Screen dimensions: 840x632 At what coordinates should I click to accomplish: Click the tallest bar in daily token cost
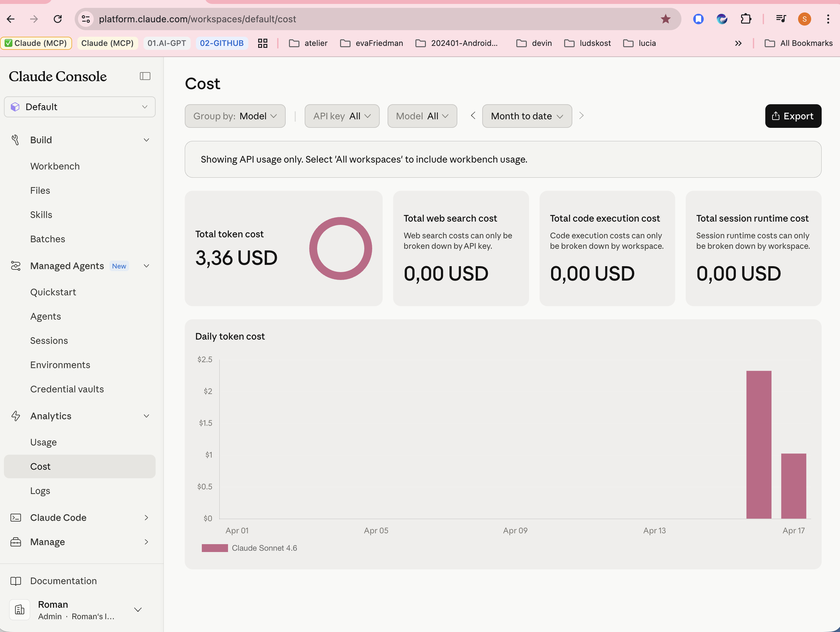click(759, 444)
